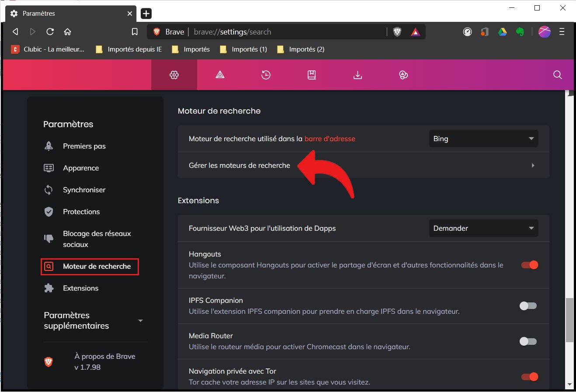The width and height of the screenshot is (576, 392).
Task: Click the scrollbar down arrow
Action: tap(569, 385)
